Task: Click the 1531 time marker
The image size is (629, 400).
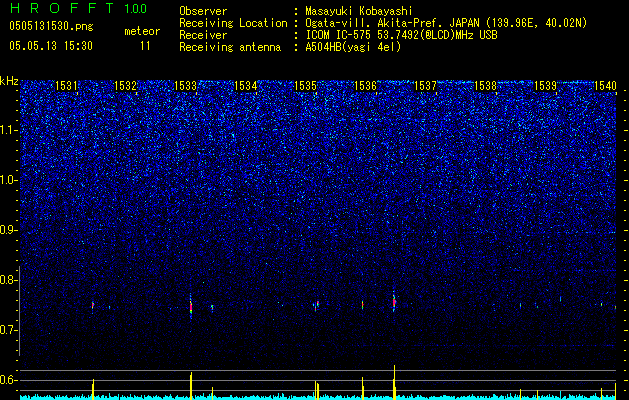Action: pos(66,85)
